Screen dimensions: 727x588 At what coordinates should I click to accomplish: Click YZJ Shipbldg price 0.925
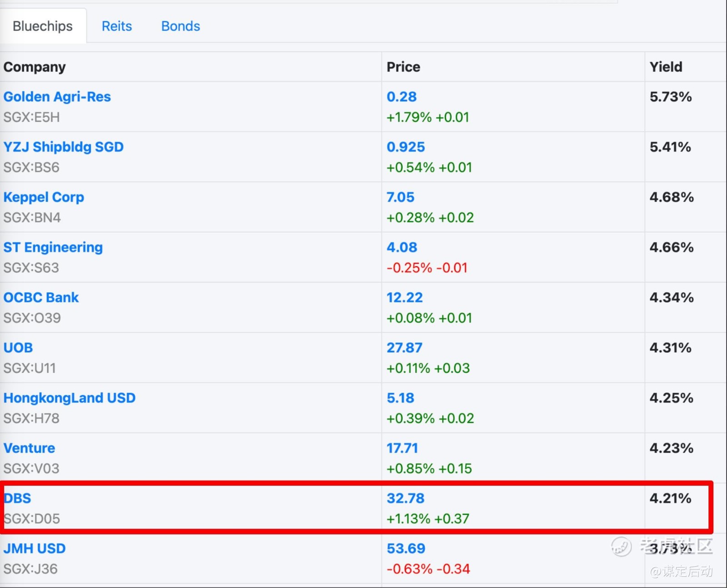[x=406, y=147]
